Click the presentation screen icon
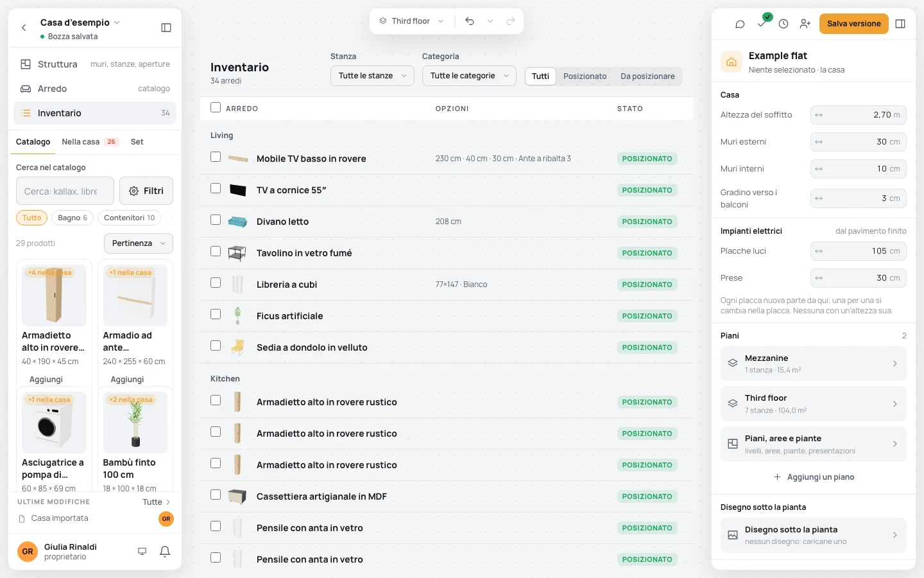The height and width of the screenshot is (578, 924). pos(142,552)
